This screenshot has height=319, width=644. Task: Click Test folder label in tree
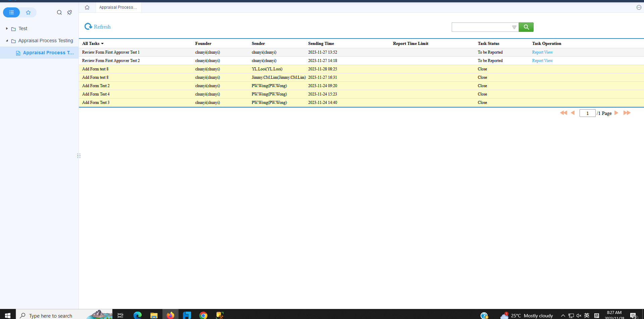pos(23,28)
